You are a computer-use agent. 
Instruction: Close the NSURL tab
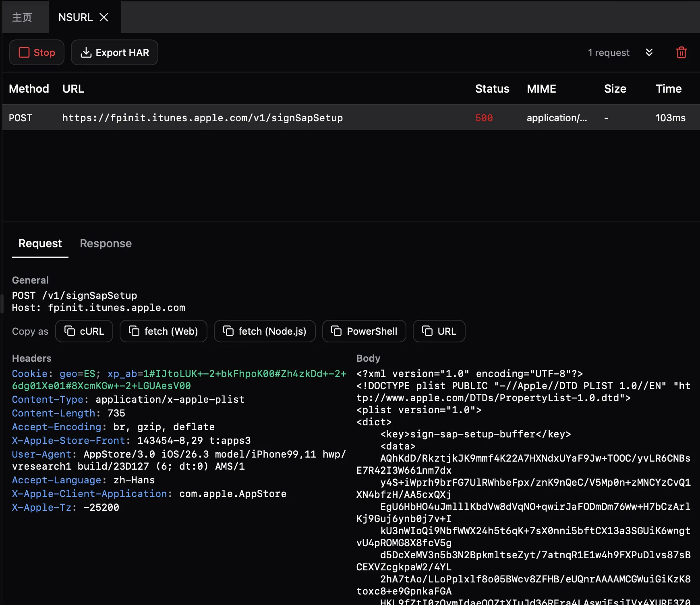click(x=104, y=17)
